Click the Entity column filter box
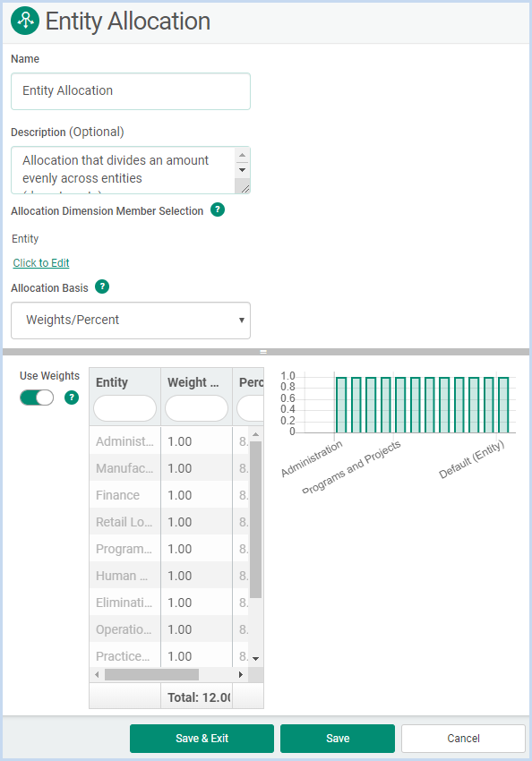 [x=124, y=408]
